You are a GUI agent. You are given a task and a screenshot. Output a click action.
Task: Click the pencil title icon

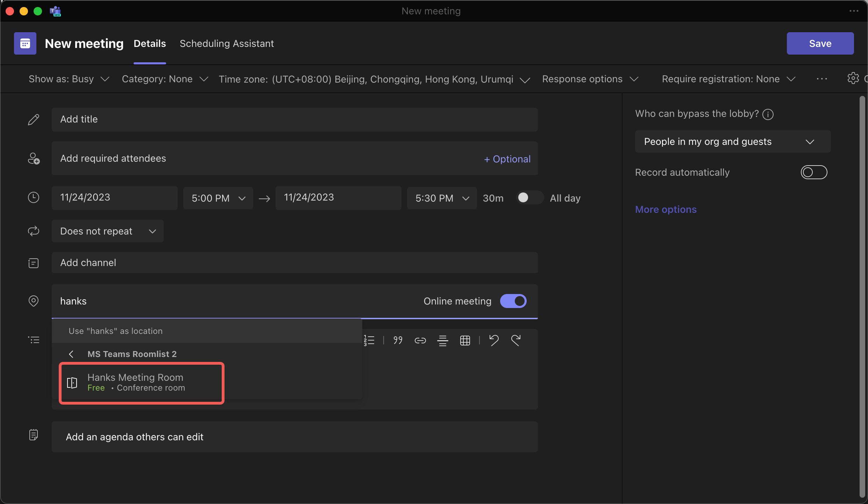coord(34,120)
